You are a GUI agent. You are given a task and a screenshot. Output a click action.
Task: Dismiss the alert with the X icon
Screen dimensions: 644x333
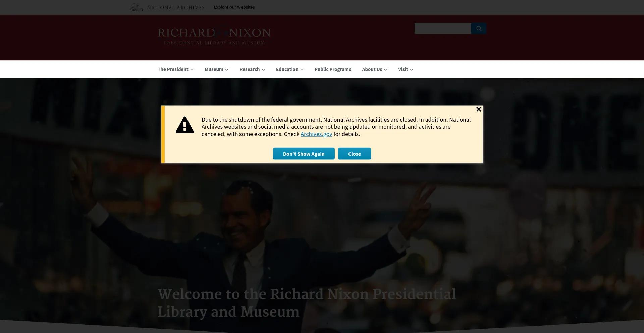tap(479, 109)
